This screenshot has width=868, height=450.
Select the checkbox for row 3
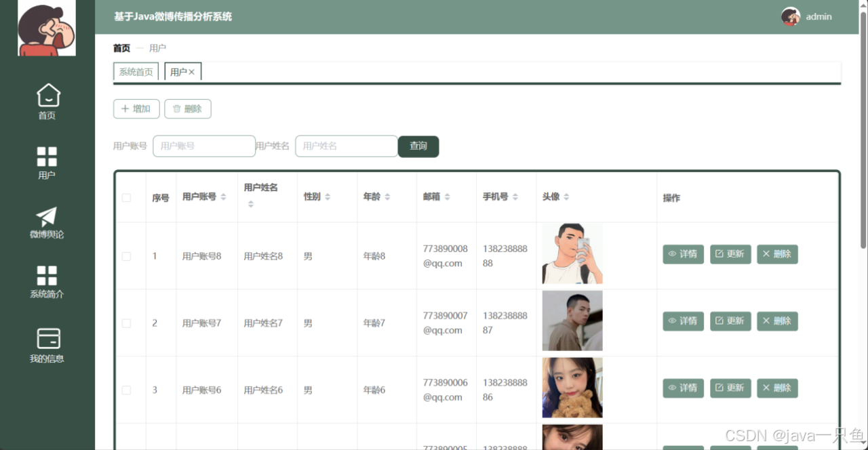coord(126,390)
